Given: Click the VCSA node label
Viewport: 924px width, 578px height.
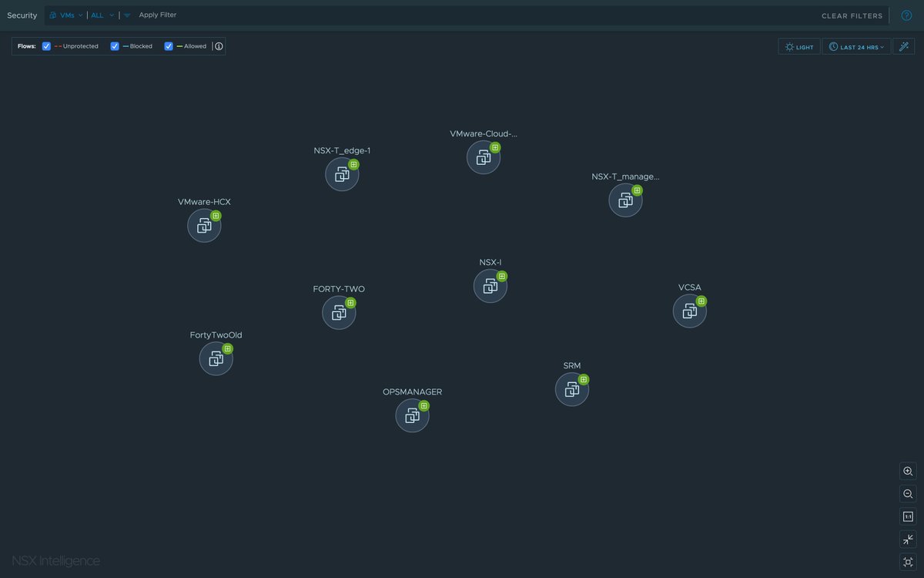Looking at the screenshot, I should click(690, 287).
